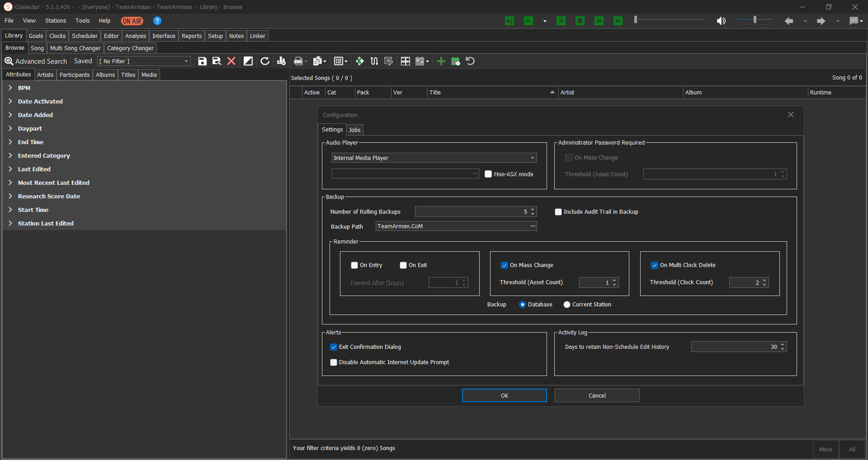The height and width of the screenshot is (460, 868).
Task: Check Include Audit Trail in Backup
Action: click(558, 212)
